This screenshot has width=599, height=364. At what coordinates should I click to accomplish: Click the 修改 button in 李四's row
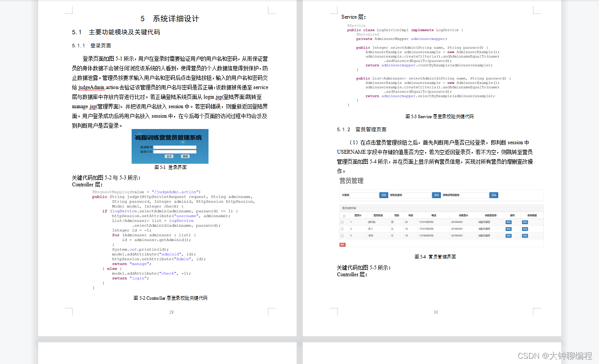pyautogui.click(x=509, y=236)
